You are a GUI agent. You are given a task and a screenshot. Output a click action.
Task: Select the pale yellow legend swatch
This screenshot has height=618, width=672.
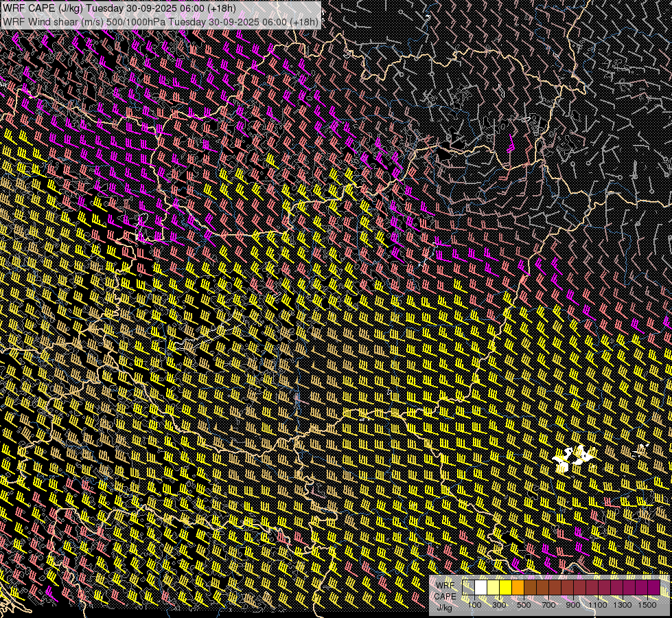[x=493, y=588]
